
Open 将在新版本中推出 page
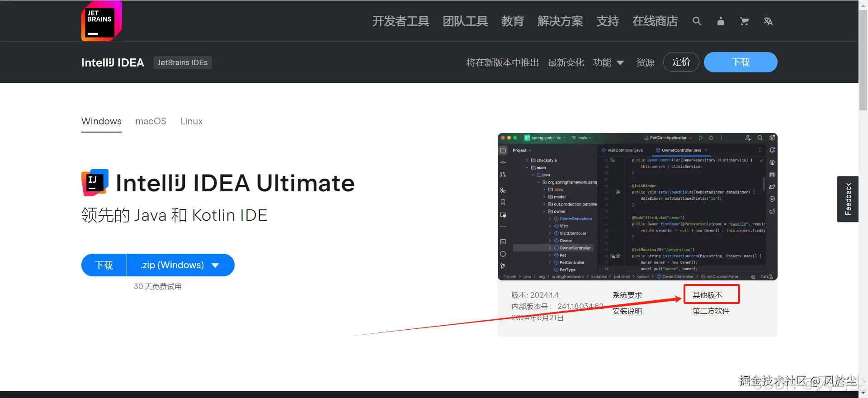click(x=503, y=62)
